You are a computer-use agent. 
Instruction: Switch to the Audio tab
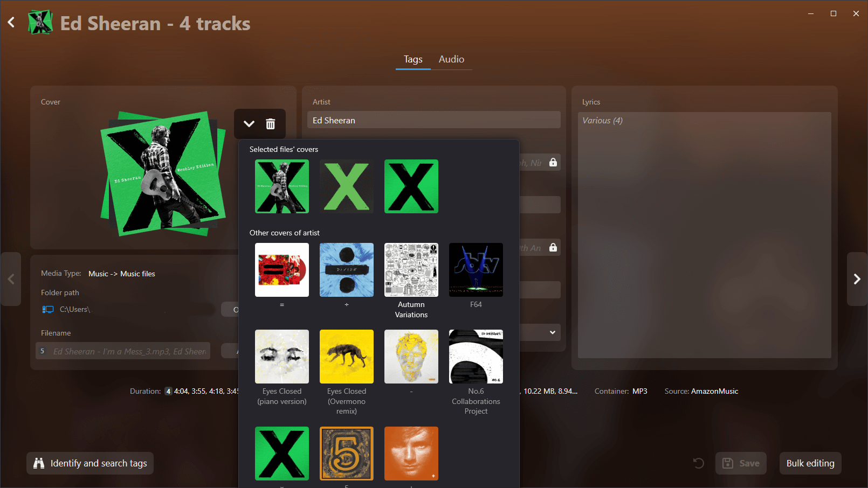451,59
